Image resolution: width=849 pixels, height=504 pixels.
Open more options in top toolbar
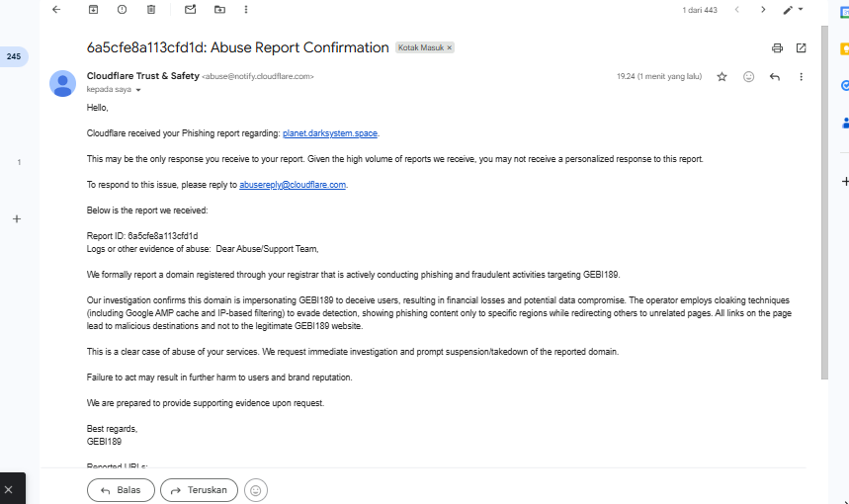point(246,9)
